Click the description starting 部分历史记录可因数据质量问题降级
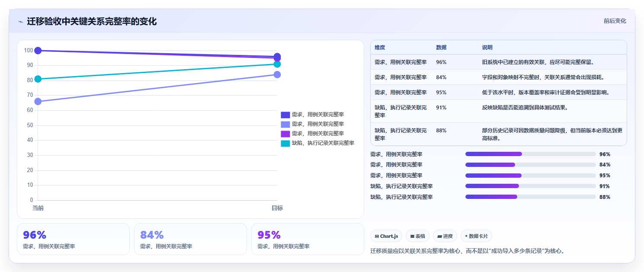The height and width of the screenshot is (272, 644). tap(552, 134)
